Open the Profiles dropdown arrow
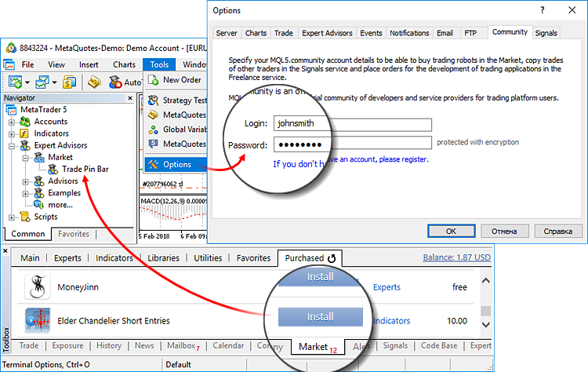 (x=54, y=82)
